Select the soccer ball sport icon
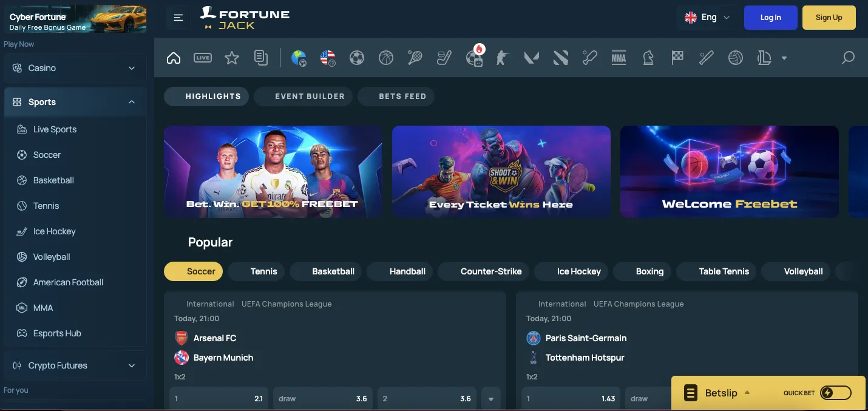Image resolution: width=868 pixels, height=411 pixels. pyautogui.click(x=357, y=58)
